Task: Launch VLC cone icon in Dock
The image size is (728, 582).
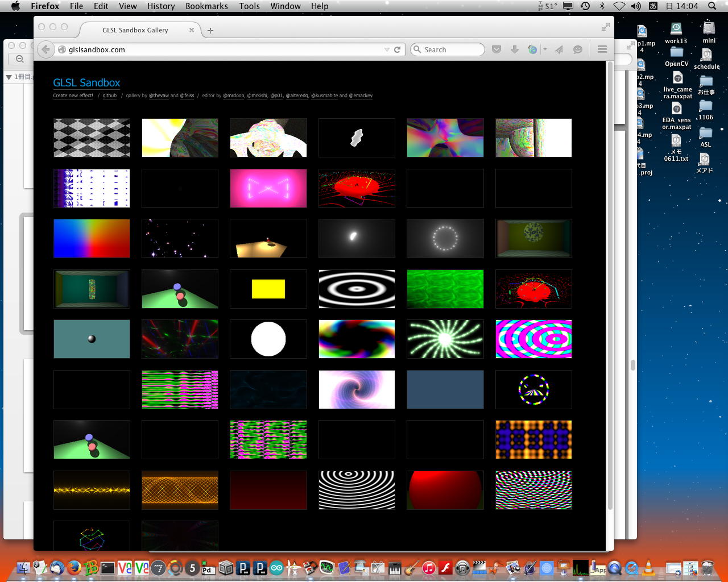Action: coord(648,567)
